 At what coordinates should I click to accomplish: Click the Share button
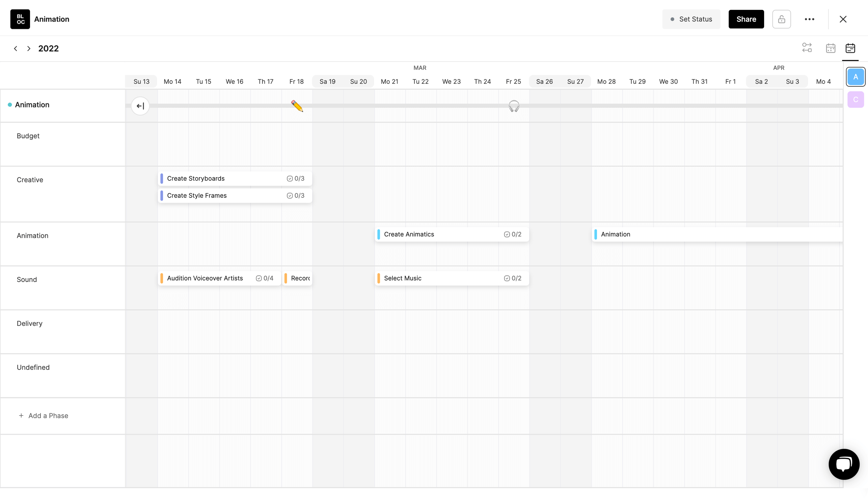(x=746, y=19)
